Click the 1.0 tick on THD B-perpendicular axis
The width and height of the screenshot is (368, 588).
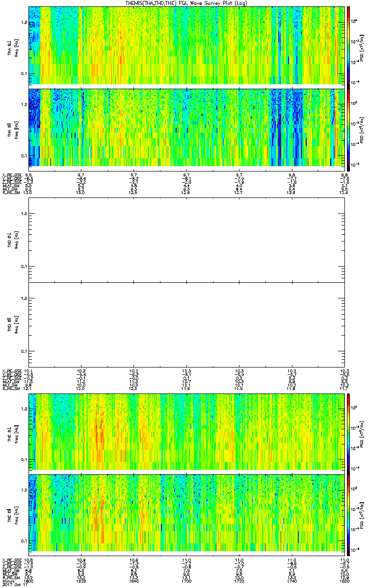tap(24, 214)
